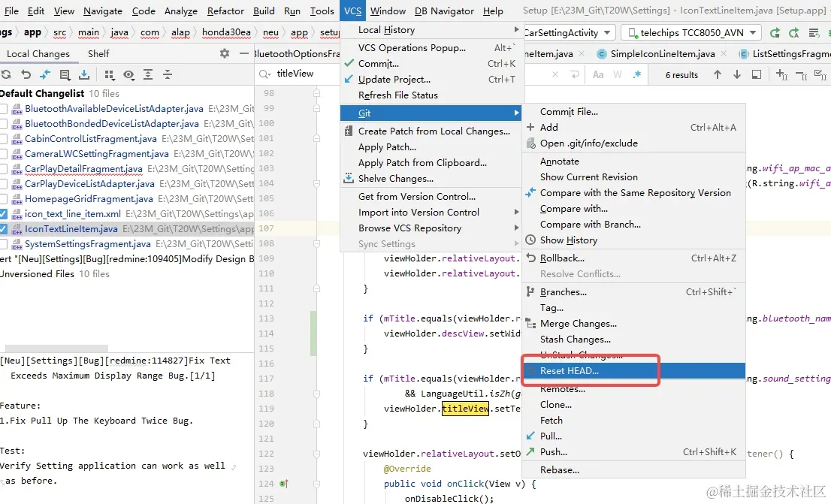Click the Rollback arrow icon in changes toolbar
831x504 pixels.
pos(26,74)
